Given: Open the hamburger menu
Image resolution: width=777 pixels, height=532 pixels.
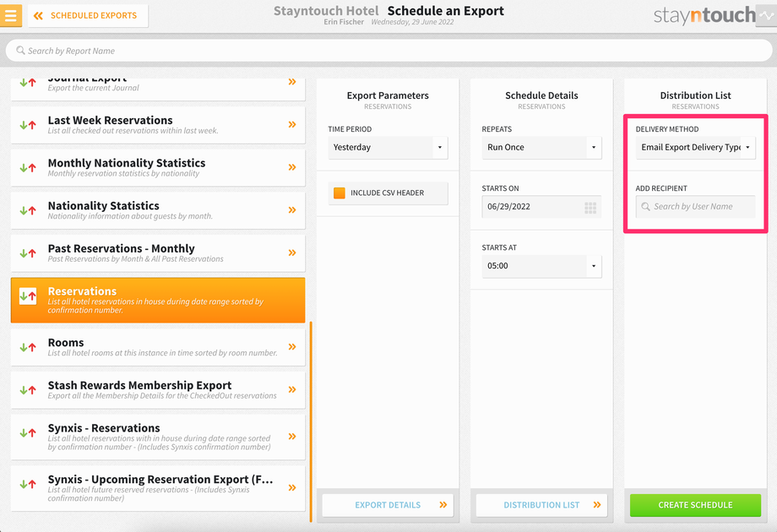Looking at the screenshot, I should coord(10,15).
